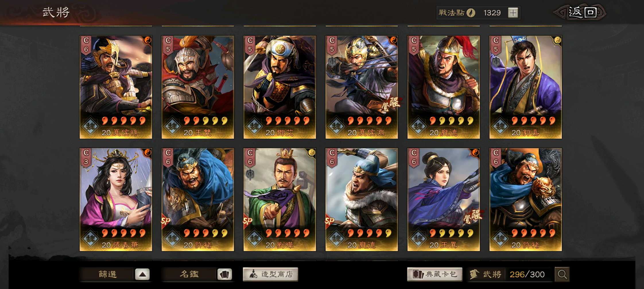The width and height of the screenshot is (644, 289).
Task: Click the SP badge on bottom-row 龐德 card
Action: pyautogui.click(x=330, y=221)
